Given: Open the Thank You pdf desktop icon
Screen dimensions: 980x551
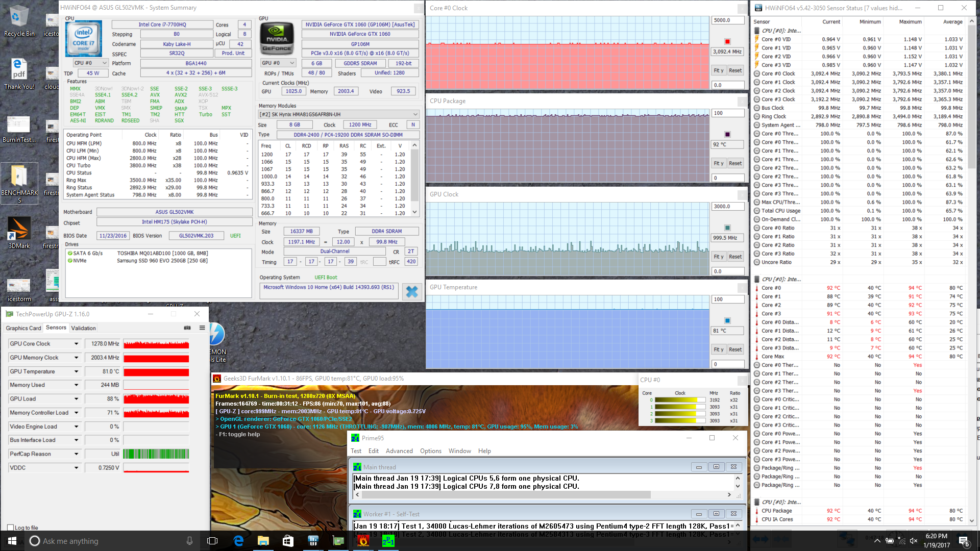Looking at the screenshot, I should [19, 74].
